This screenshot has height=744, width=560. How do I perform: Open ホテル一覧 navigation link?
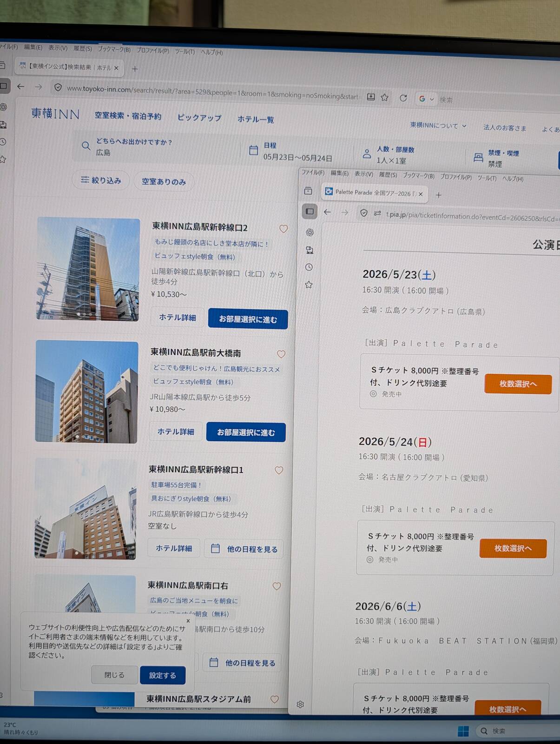click(x=256, y=119)
